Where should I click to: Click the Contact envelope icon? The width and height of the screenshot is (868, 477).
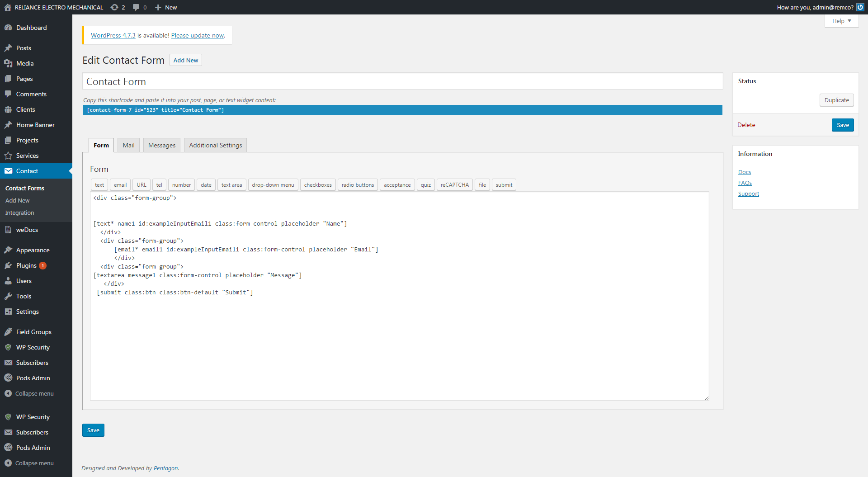(8, 171)
